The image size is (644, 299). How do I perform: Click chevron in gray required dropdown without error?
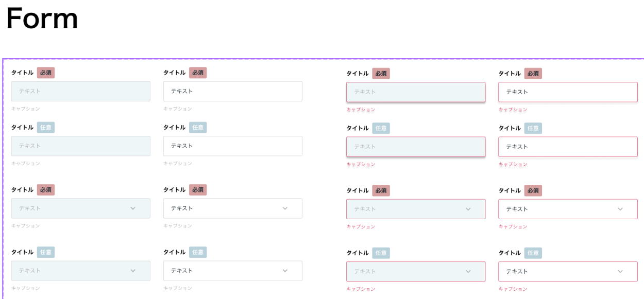pyautogui.click(x=133, y=208)
